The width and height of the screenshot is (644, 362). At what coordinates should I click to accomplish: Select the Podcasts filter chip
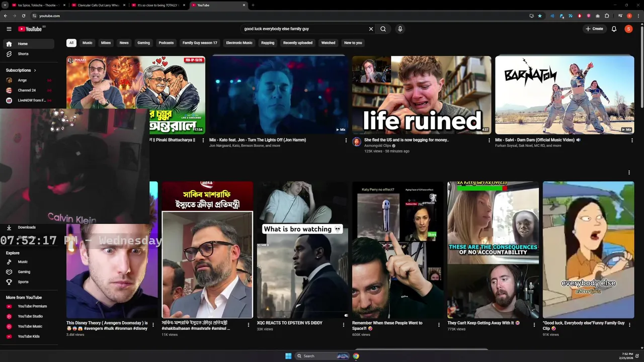tap(166, 43)
